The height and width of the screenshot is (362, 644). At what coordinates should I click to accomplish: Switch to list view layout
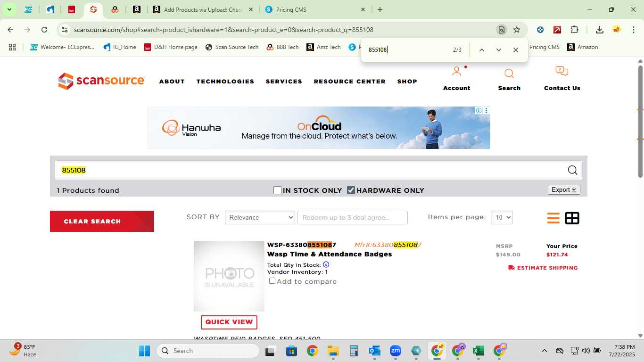553,218
